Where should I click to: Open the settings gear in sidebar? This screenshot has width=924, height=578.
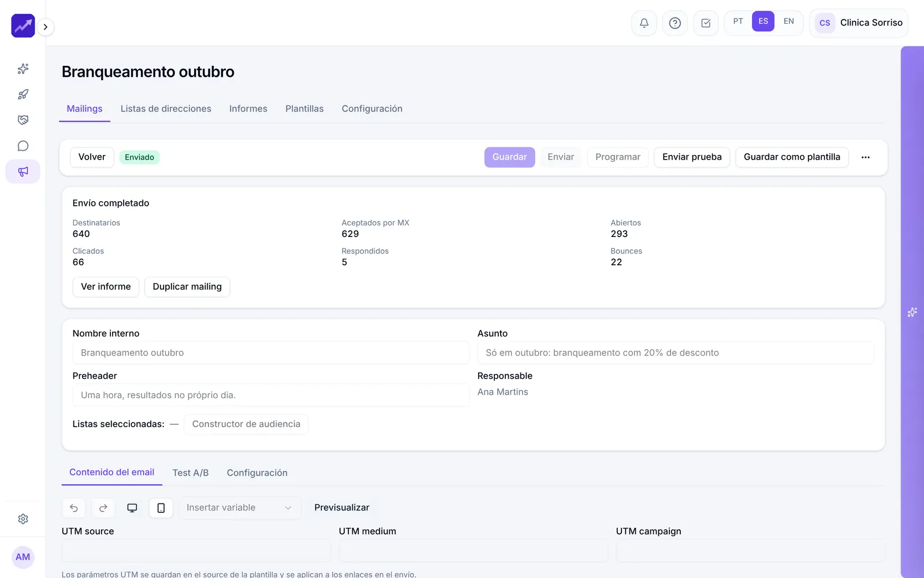point(23,519)
